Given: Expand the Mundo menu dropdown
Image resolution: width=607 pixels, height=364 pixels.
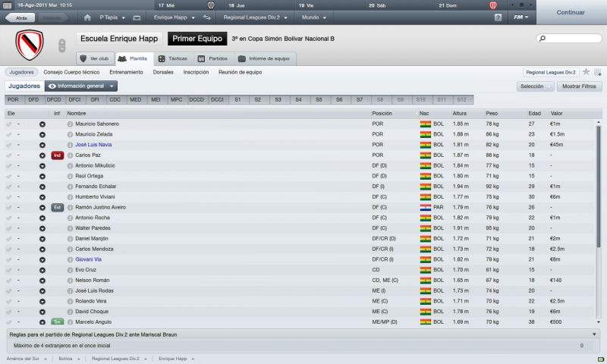Looking at the screenshot, I should click(314, 17).
